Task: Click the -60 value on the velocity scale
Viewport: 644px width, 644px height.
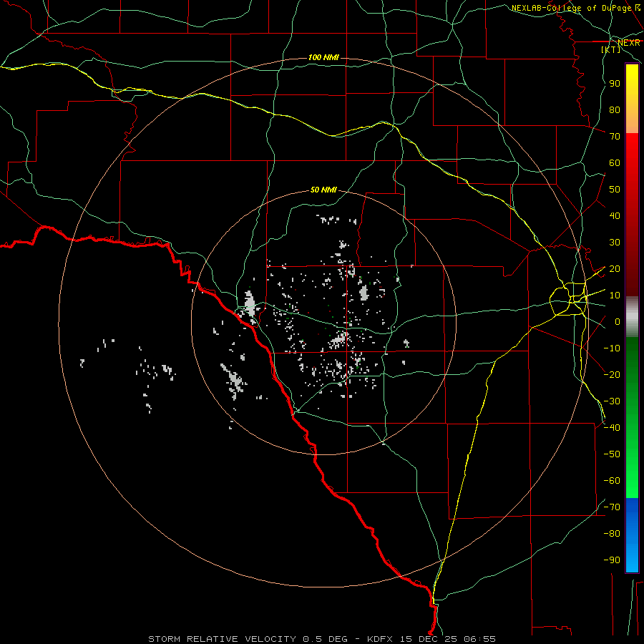Action: click(612, 481)
